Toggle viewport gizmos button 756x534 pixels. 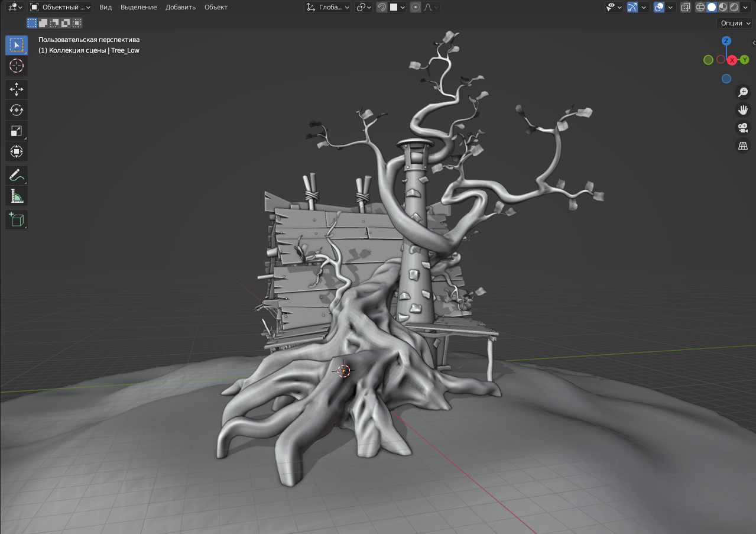[632, 7]
